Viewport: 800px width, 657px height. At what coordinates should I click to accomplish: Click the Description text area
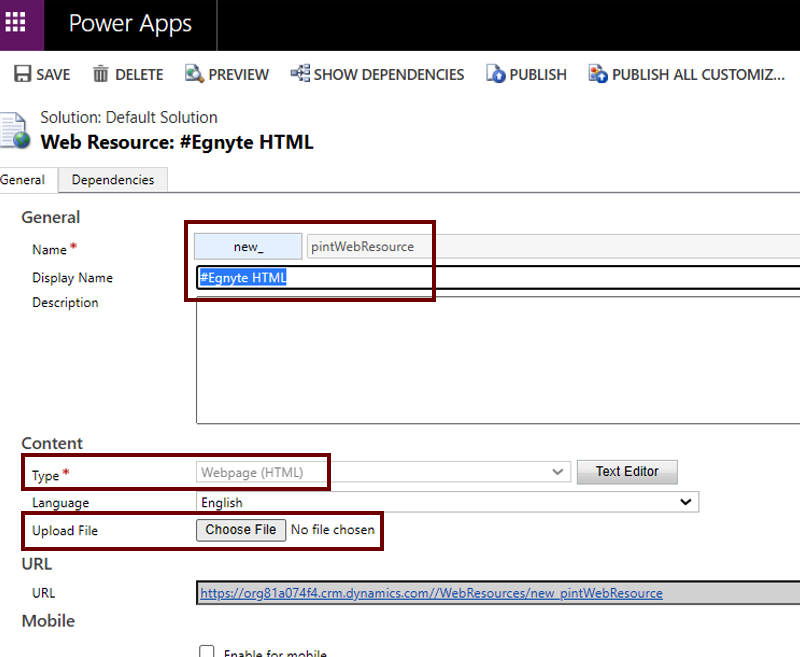coord(498,360)
